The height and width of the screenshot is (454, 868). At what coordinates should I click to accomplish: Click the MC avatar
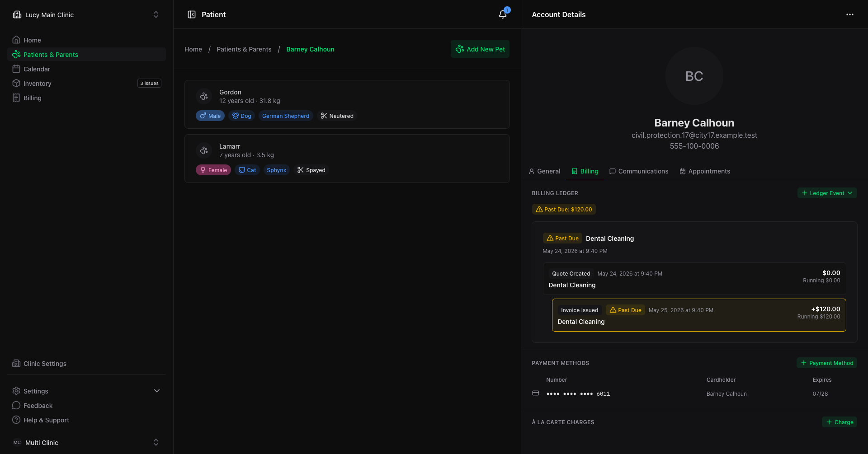click(17, 443)
